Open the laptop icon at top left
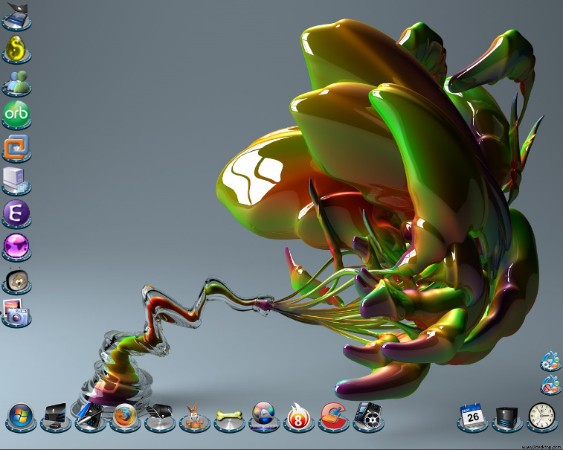Viewport: 563px width, 450px height. coord(16,16)
